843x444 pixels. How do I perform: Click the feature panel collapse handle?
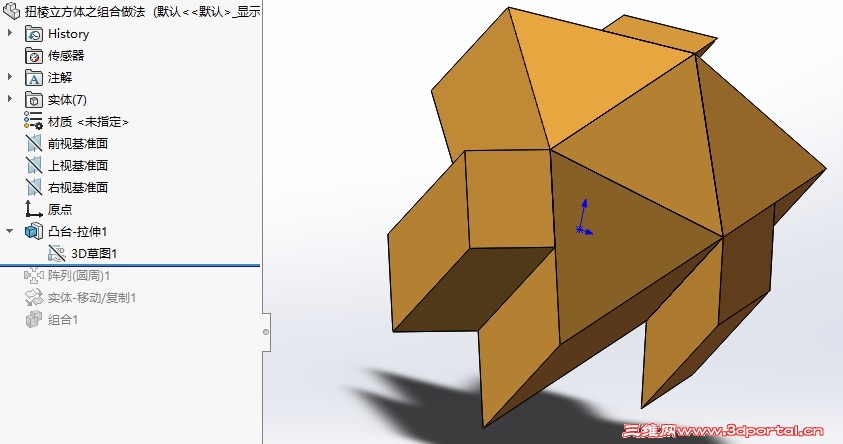266,332
